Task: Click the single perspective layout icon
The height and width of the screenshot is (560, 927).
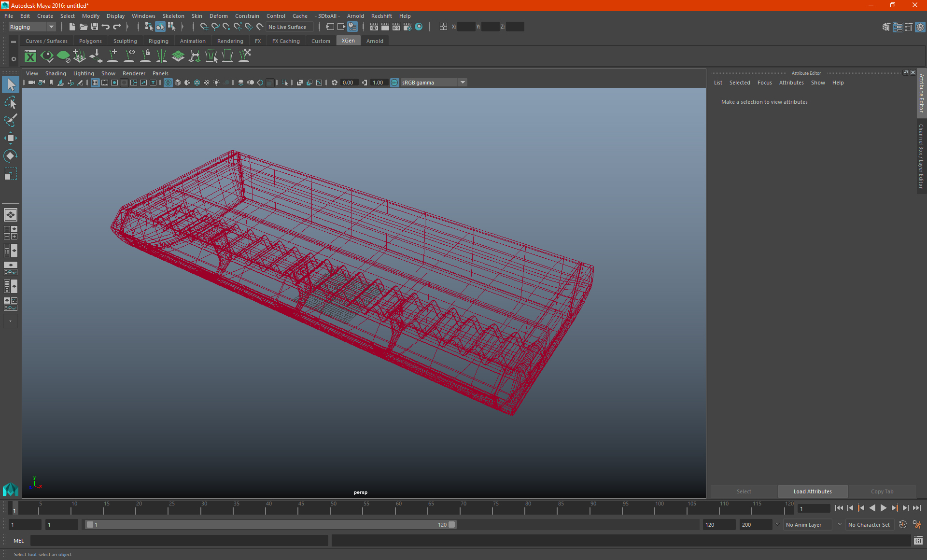Action: 11,215
